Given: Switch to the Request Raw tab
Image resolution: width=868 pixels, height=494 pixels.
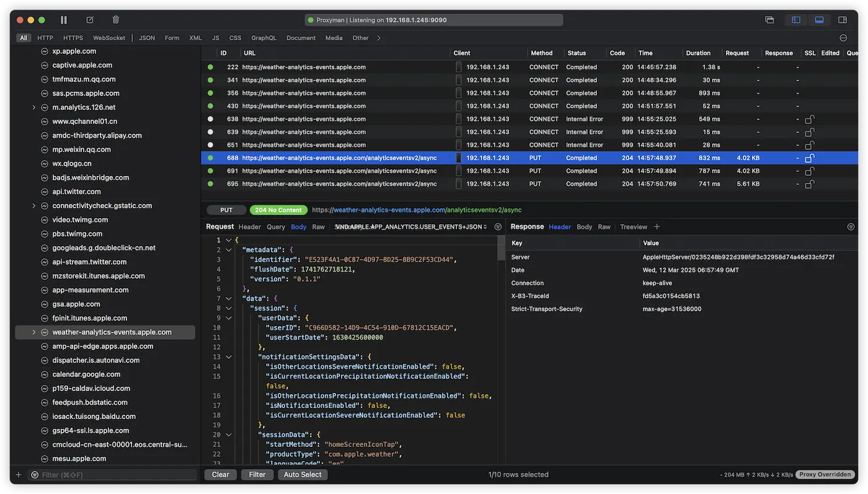Looking at the screenshot, I should coord(319,227).
